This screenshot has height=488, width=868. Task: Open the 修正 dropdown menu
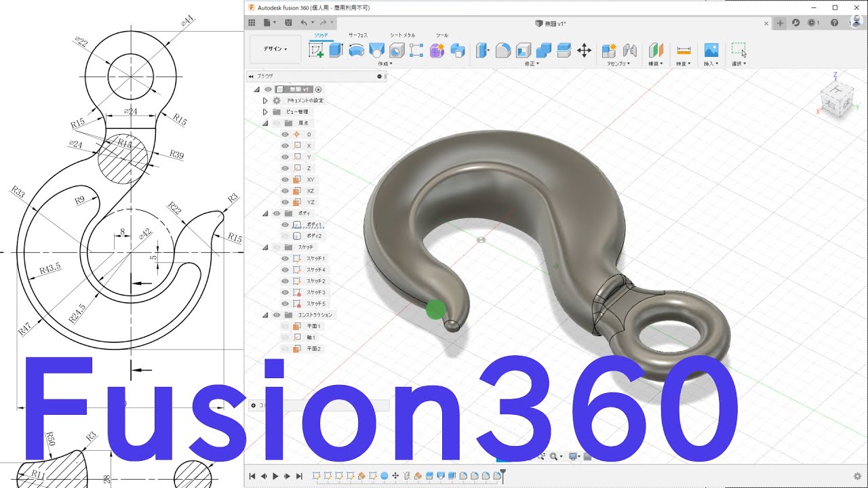click(x=532, y=64)
